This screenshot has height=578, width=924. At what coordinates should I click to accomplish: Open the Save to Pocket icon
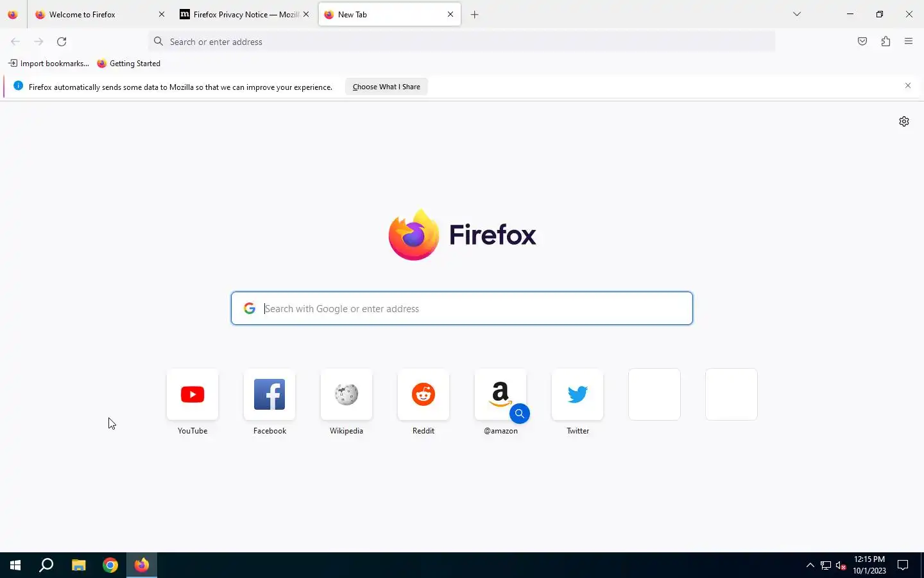(862, 42)
